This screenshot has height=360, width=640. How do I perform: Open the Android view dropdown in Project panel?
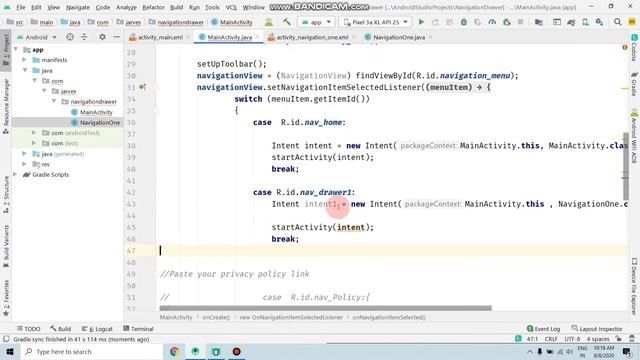[x=36, y=37]
